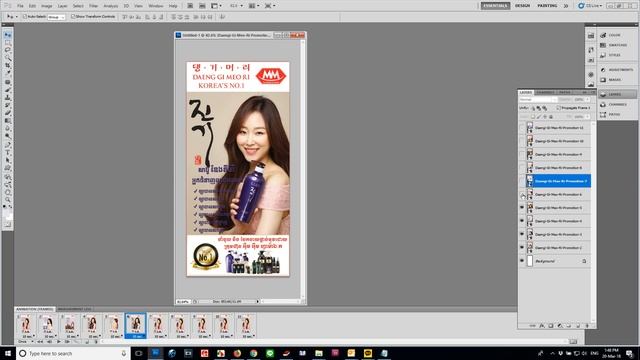
Task: Switch to Painting workspace
Action: (x=547, y=6)
